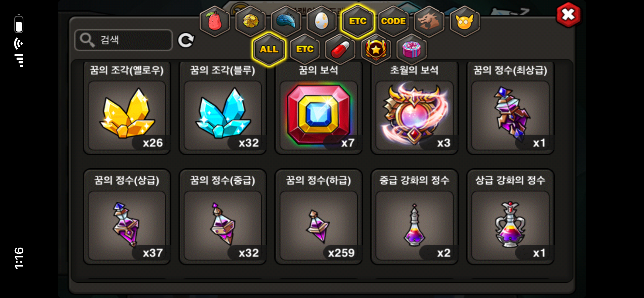
Task: Switch to the CODE tab
Action: (x=393, y=21)
